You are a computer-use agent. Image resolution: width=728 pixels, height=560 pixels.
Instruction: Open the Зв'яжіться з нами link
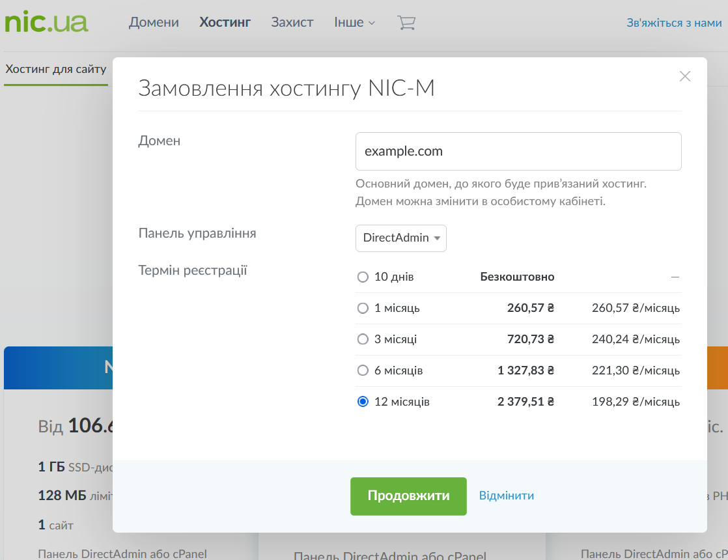(674, 23)
